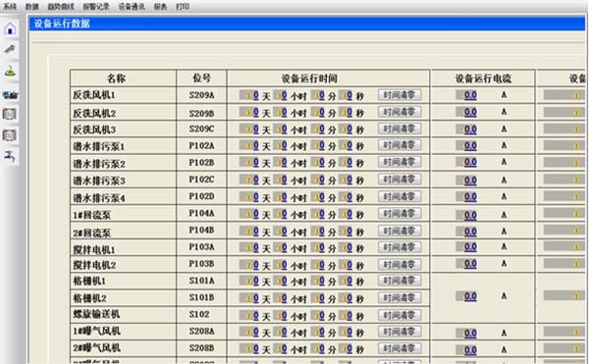Clear timer for 格栅机2
This screenshot has height=364, width=589.
click(x=400, y=298)
